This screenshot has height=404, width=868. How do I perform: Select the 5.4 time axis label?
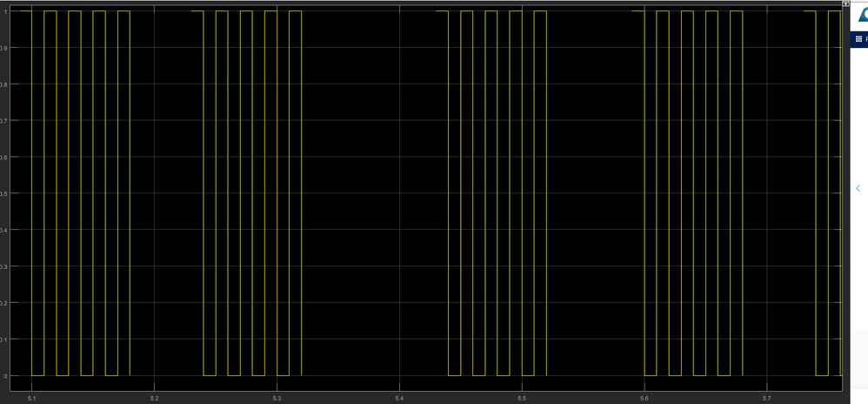[x=399, y=398]
